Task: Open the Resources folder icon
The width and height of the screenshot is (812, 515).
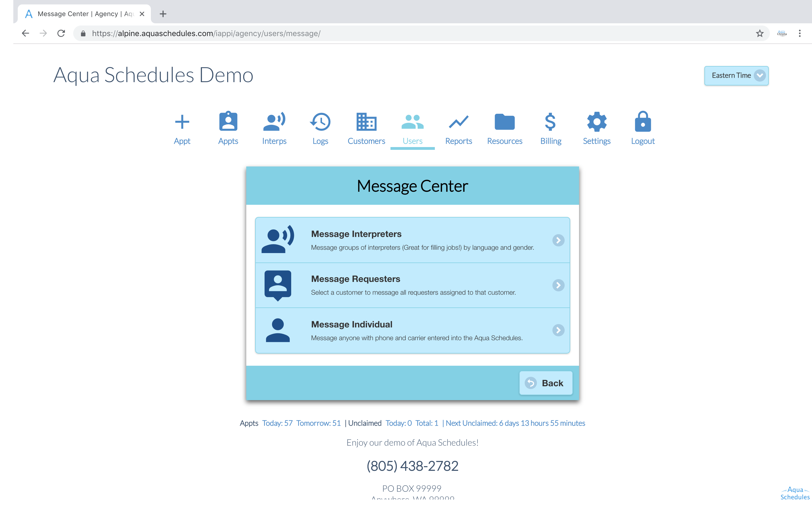Action: click(504, 122)
